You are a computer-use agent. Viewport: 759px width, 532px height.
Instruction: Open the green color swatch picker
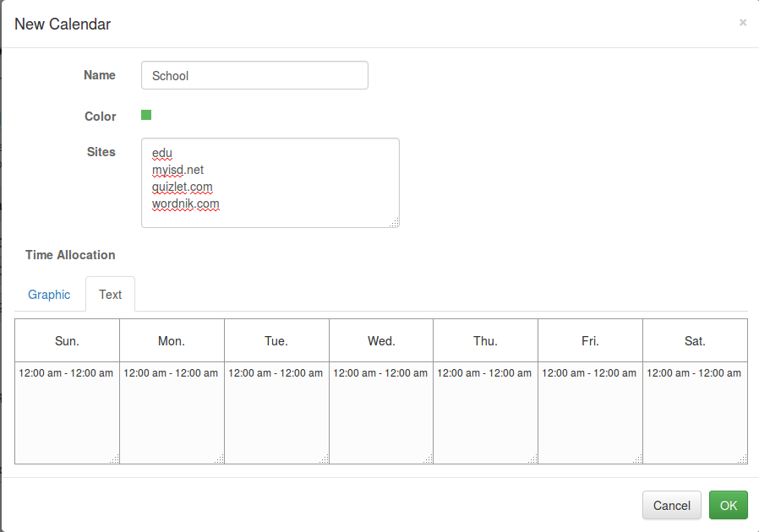pos(146,115)
